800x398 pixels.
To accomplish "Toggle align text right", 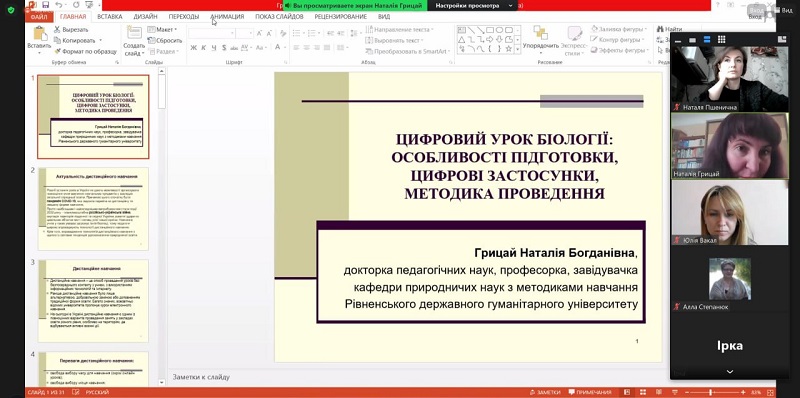I will (x=317, y=47).
